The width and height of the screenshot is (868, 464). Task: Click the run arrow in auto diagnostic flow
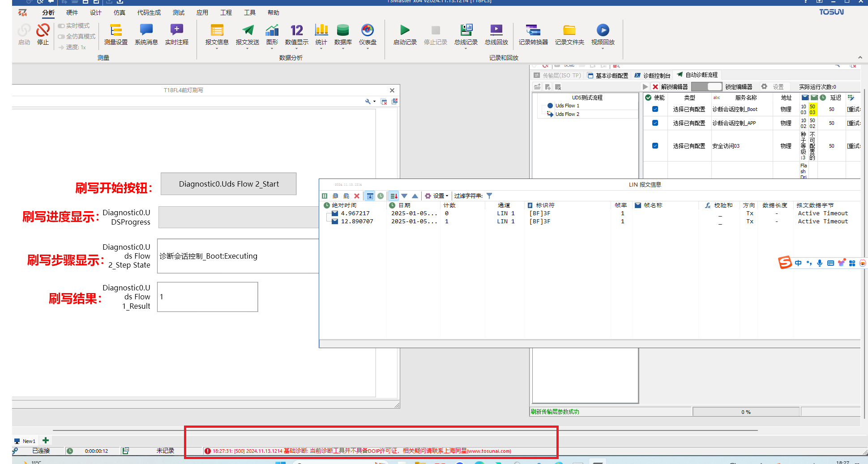point(645,87)
